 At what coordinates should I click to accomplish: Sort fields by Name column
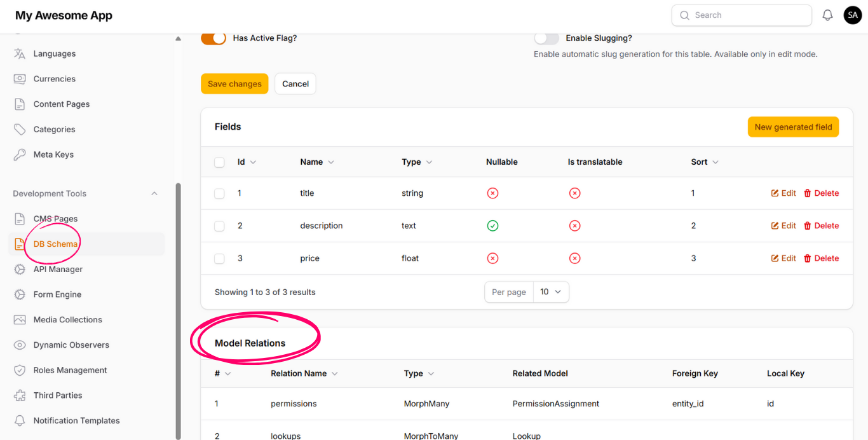pyautogui.click(x=317, y=162)
